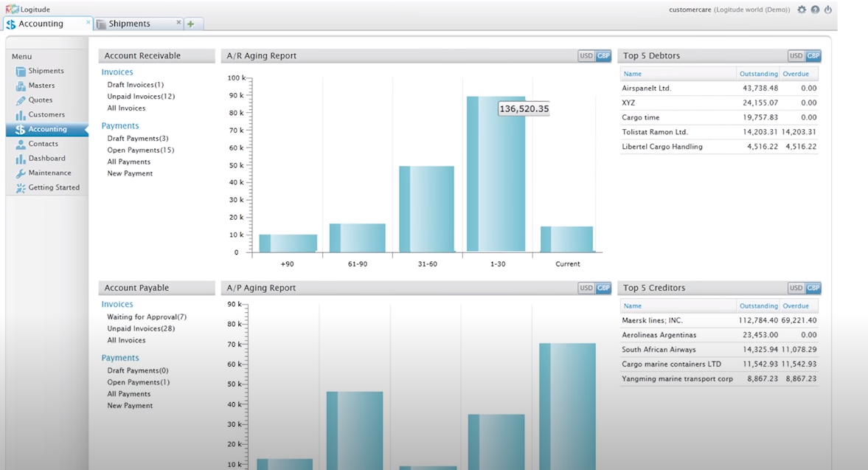Image resolution: width=868 pixels, height=470 pixels.
Task: Open Quotes from the menu
Action: click(41, 100)
